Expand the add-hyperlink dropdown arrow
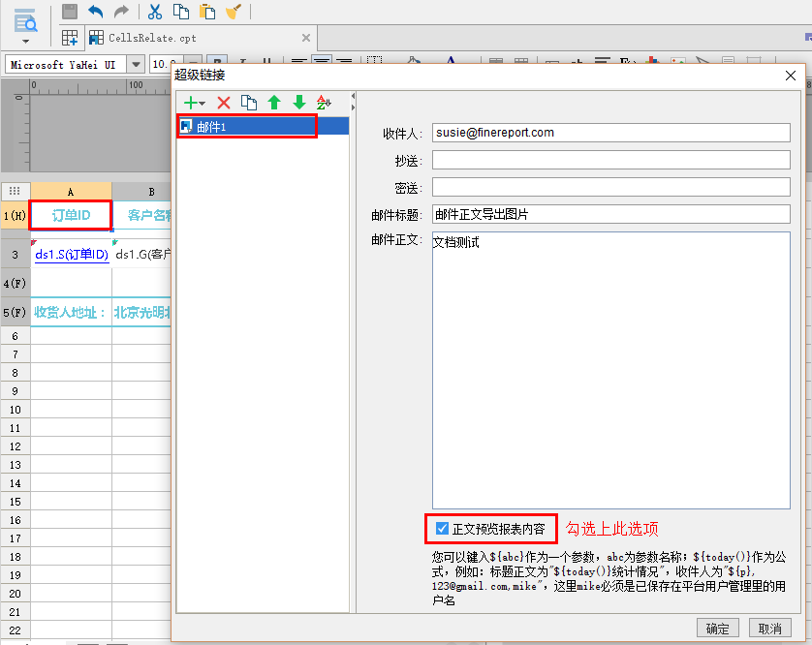This screenshot has width=812, height=645. click(202, 104)
